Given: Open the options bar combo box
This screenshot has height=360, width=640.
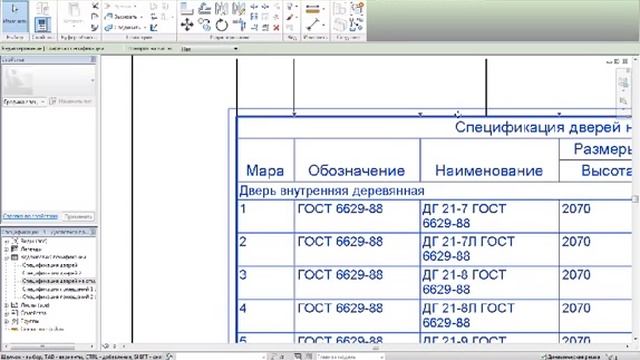Looking at the screenshot, I should 209,49.
